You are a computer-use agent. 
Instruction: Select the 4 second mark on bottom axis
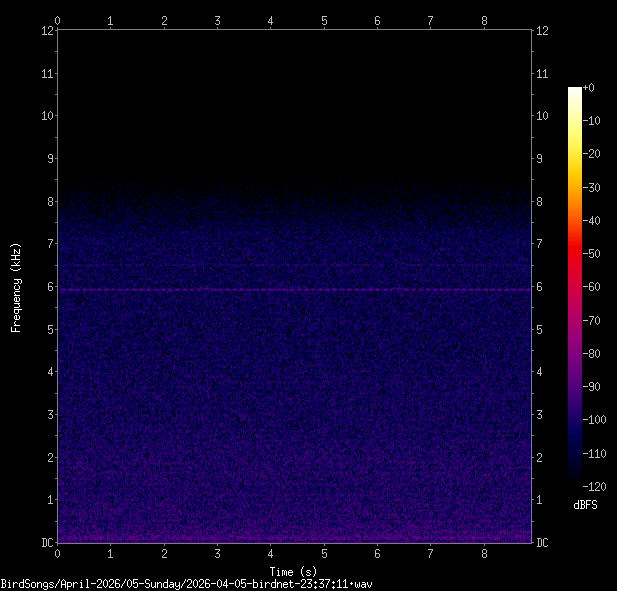(271, 554)
